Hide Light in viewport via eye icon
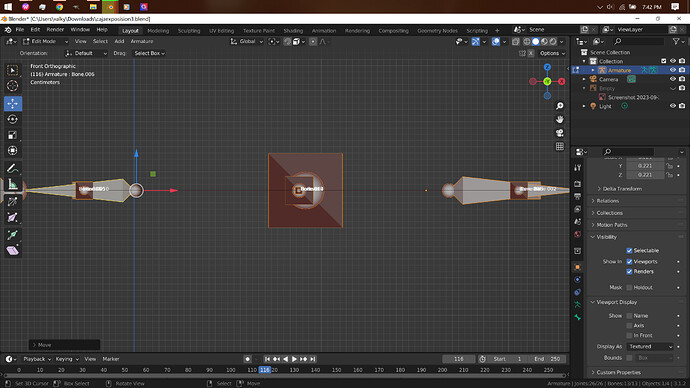 (x=672, y=106)
